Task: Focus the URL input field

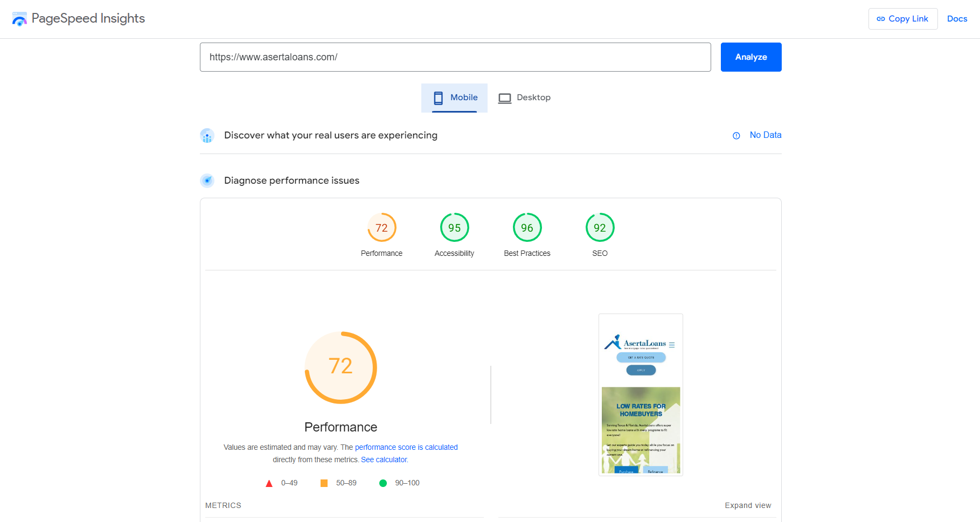Action: point(455,57)
